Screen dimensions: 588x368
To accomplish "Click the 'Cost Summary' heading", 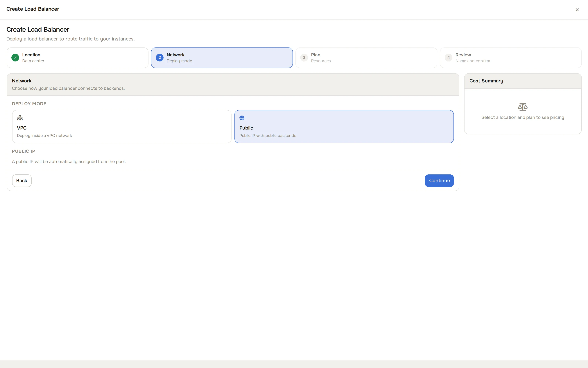I will (486, 81).
